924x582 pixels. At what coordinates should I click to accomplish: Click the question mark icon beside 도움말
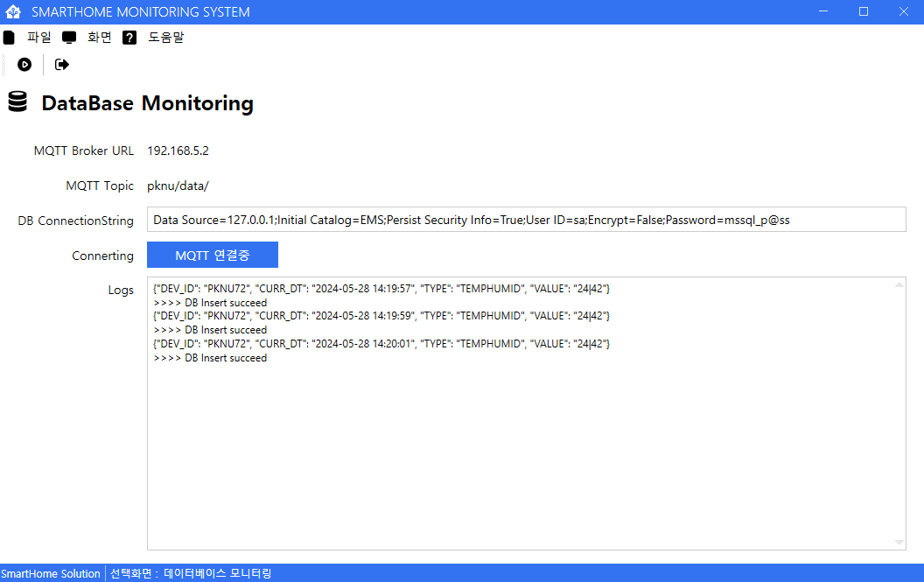click(x=129, y=38)
